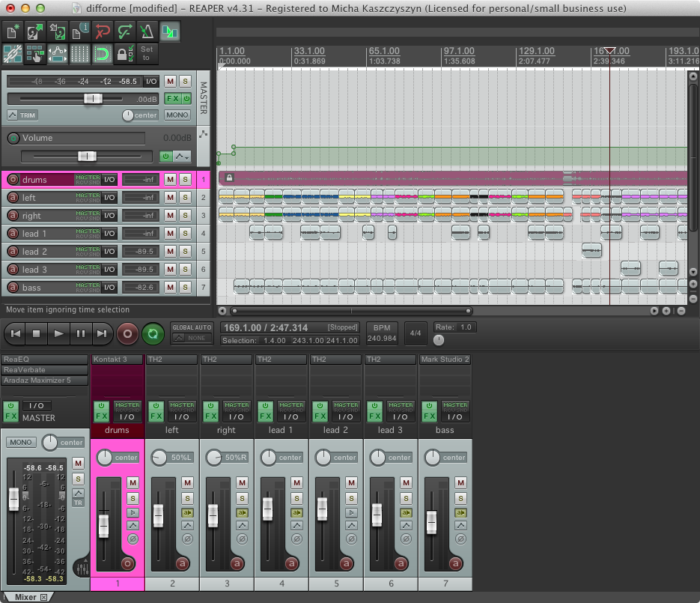Toggle the master MONO button in track panel

[177, 115]
